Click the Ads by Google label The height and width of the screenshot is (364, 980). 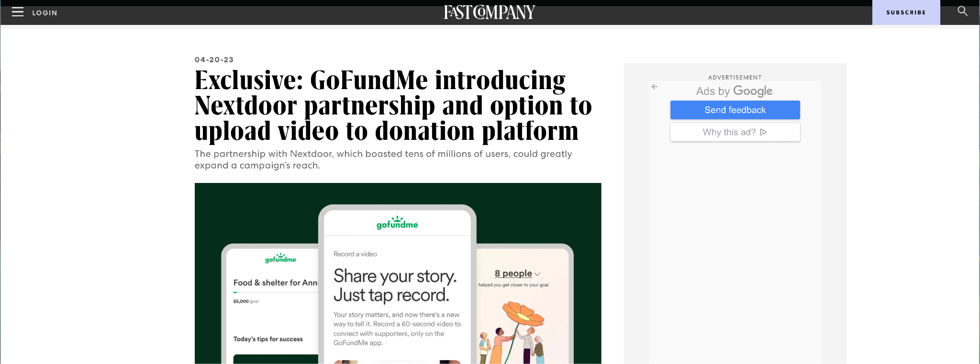coord(734,91)
